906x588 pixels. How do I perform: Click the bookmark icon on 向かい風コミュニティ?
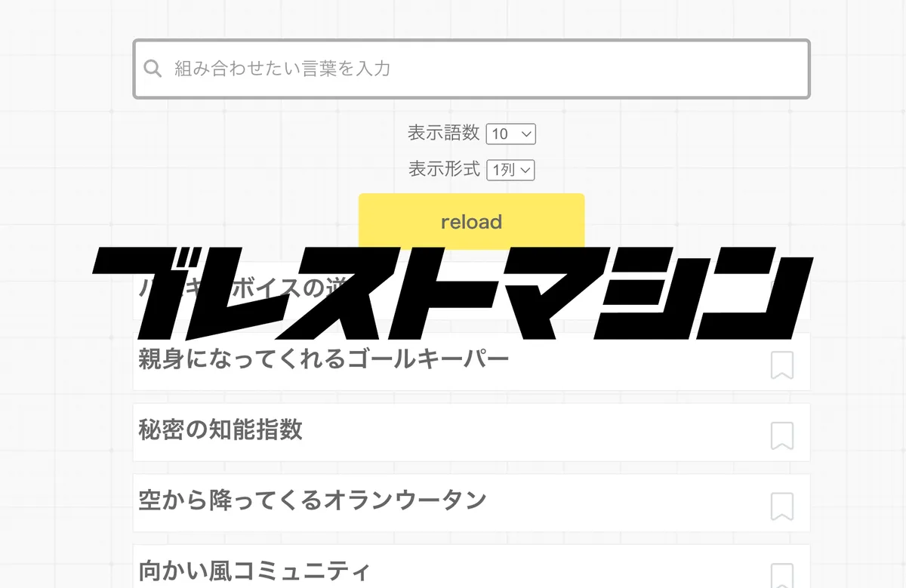tap(783, 575)
